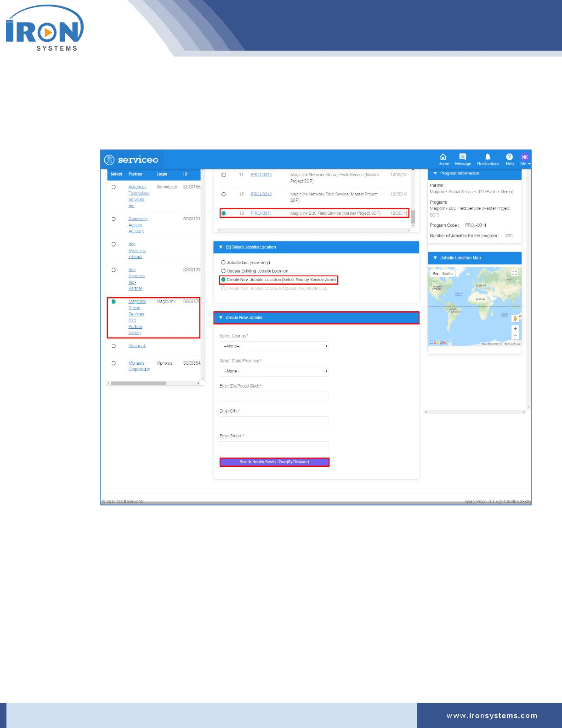Go to Home via house icon

(443, 157)
